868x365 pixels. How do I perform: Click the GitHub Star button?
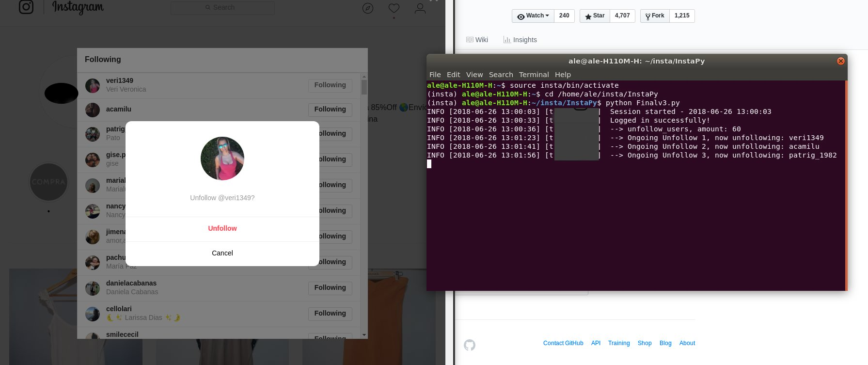point(595,16)
